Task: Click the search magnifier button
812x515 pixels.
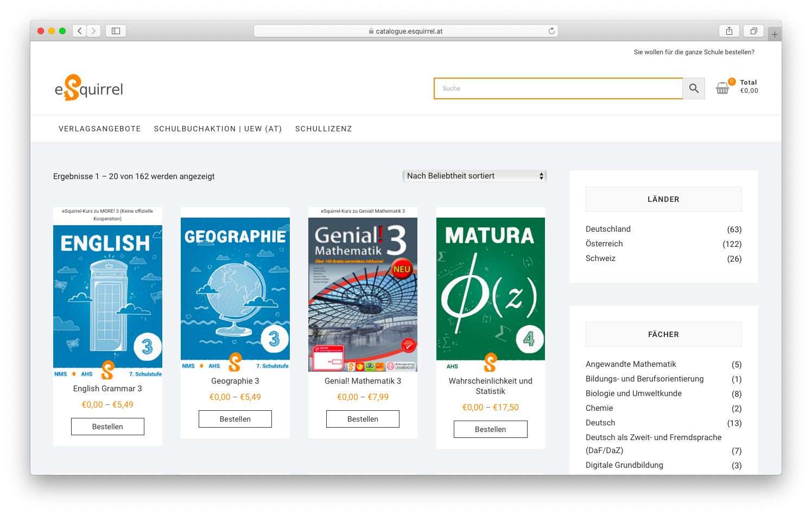Action: [x=694, y=88]
